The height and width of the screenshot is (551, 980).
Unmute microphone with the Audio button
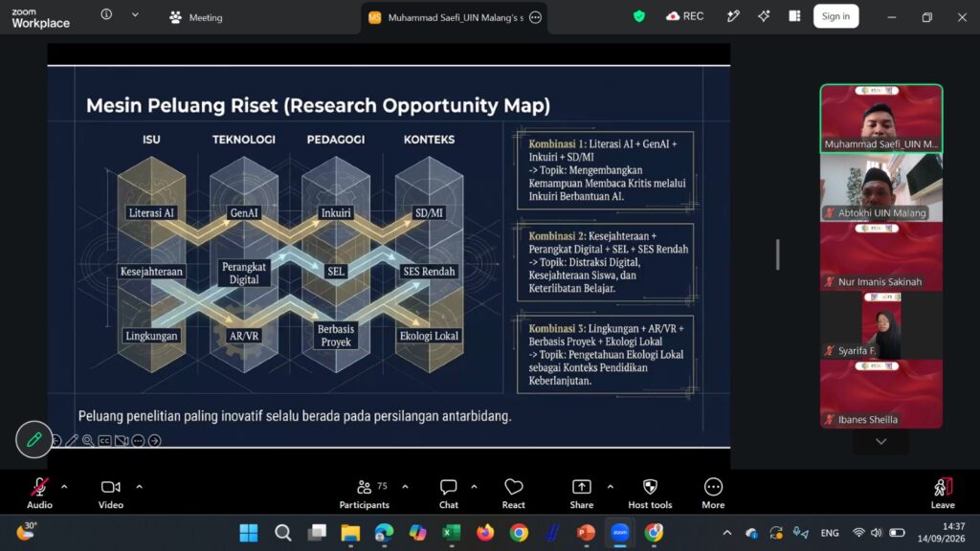(39, 493)
